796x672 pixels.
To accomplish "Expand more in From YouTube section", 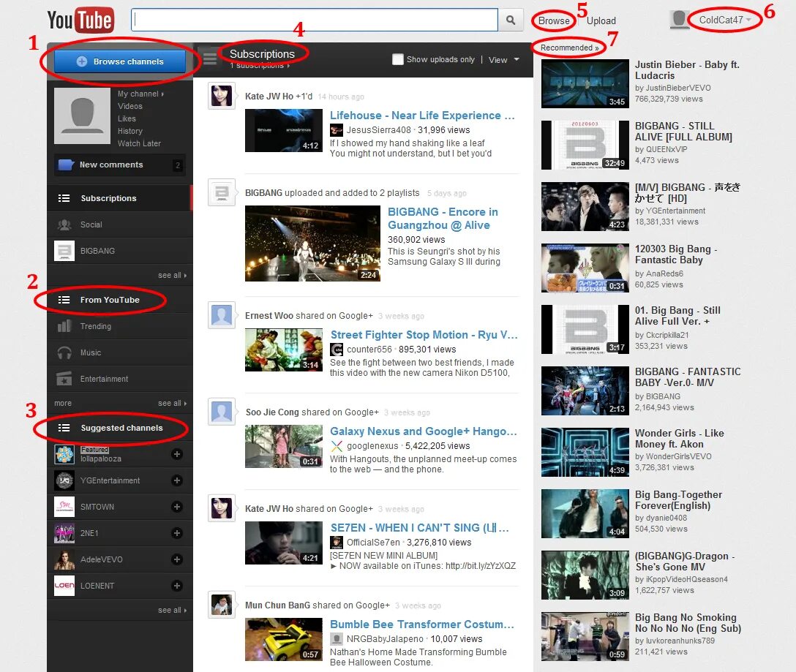I will [x=63, y=403].
